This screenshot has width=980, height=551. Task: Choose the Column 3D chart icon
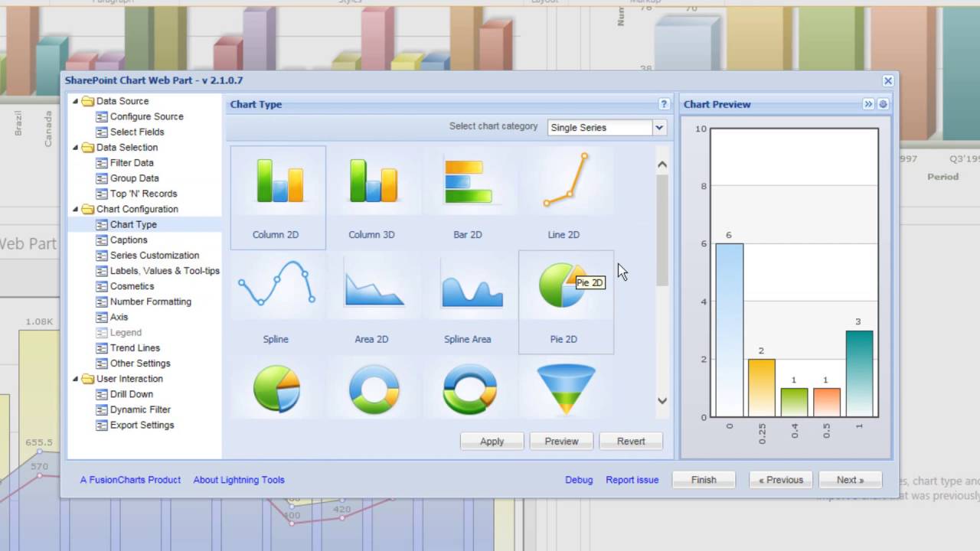click(x=374, y=181)
